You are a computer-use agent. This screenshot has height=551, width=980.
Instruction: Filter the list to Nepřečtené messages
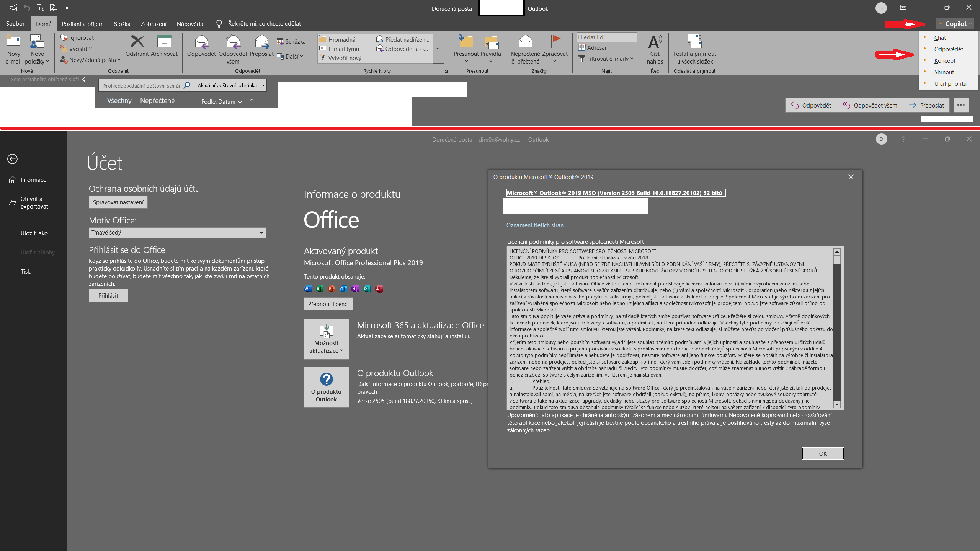pyautogui.click(x=157, y=101)
